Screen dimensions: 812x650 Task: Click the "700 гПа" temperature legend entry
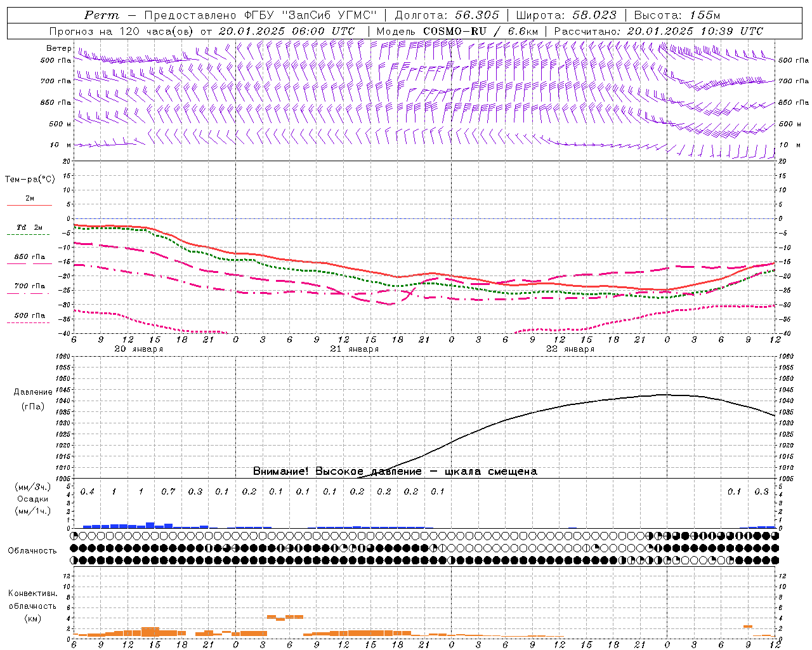tap(30, 286)
